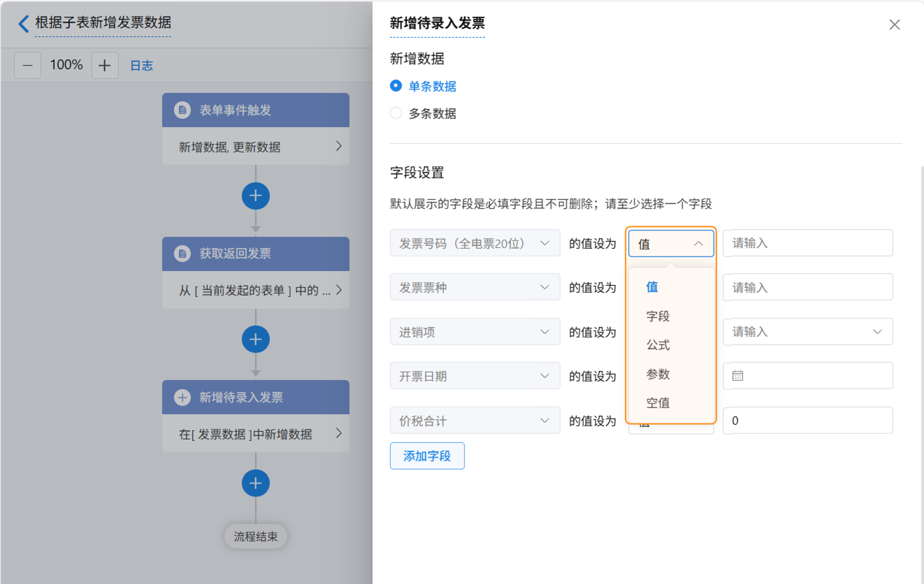Expand the 发票票种 field dropdown

pos(475,287)
